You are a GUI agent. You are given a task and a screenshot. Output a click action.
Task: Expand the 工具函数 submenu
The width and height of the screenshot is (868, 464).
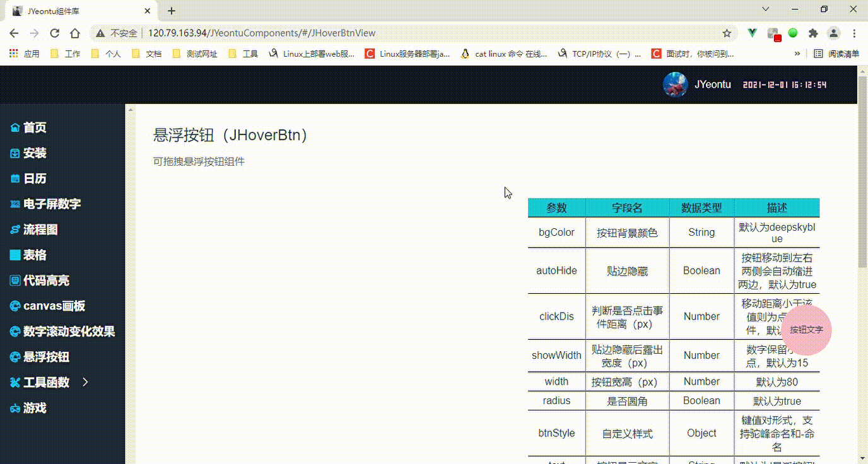coord(44,382)
